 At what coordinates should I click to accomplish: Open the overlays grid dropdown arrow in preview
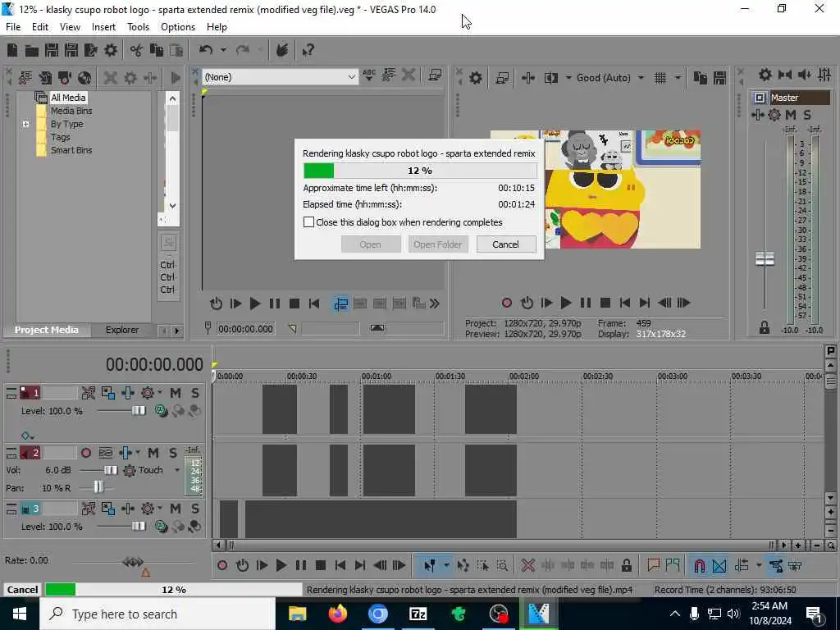pos(678,78)
